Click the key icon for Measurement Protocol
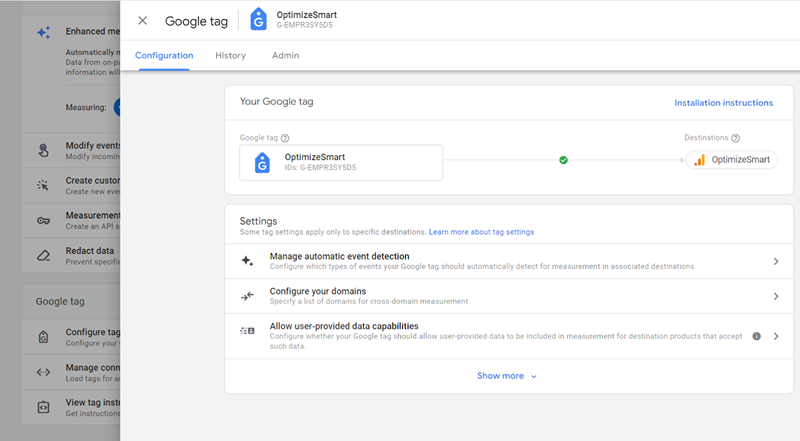 click(43, 220)
